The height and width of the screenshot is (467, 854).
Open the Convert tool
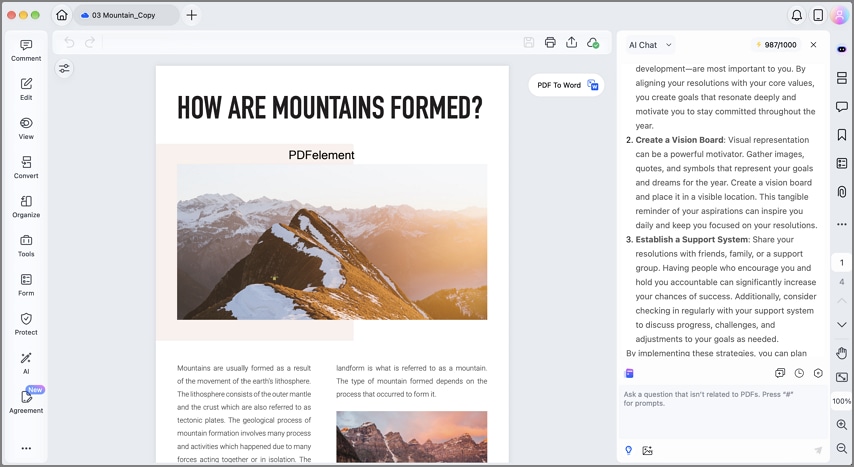click(26, 168)
